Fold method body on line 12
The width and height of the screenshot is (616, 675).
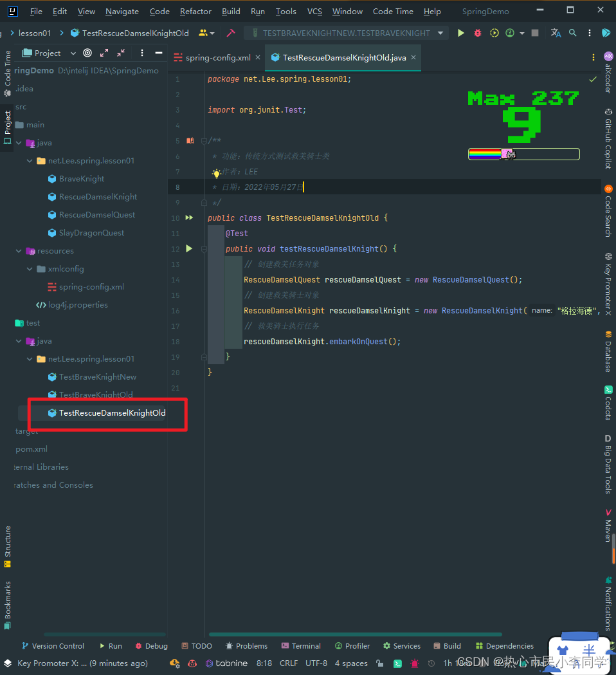coord(204,249)
